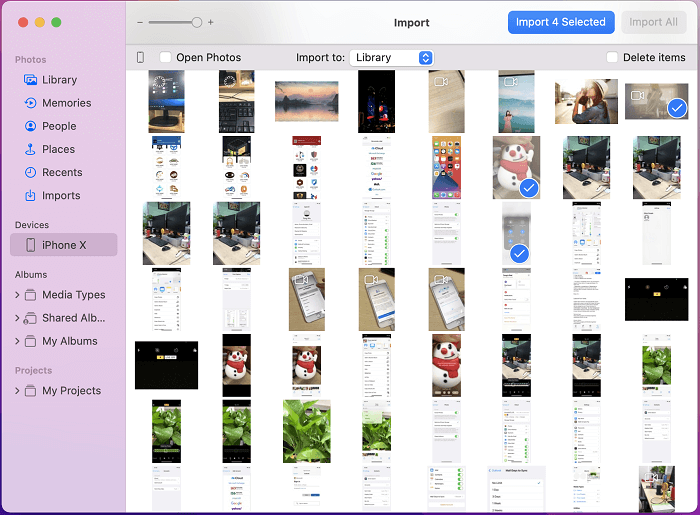Open the Import to Library dropdown
This screenshot has height=515, width=700.
pos(391,58)
